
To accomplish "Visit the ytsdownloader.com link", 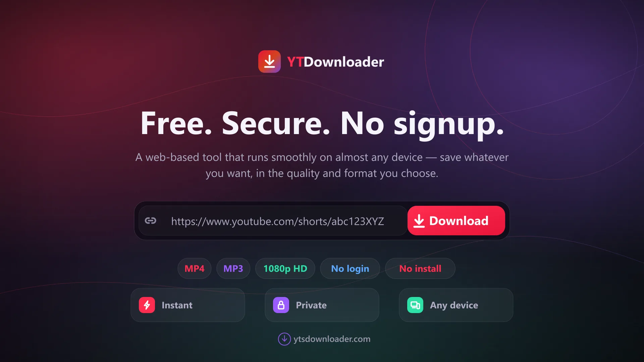I will click(332, 339).
